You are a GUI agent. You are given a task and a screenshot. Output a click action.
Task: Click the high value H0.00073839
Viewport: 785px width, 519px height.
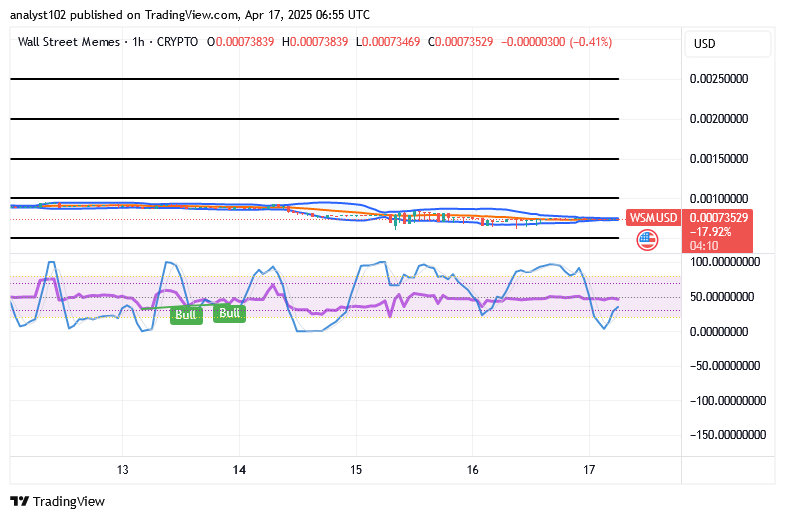tap(315, 42)
